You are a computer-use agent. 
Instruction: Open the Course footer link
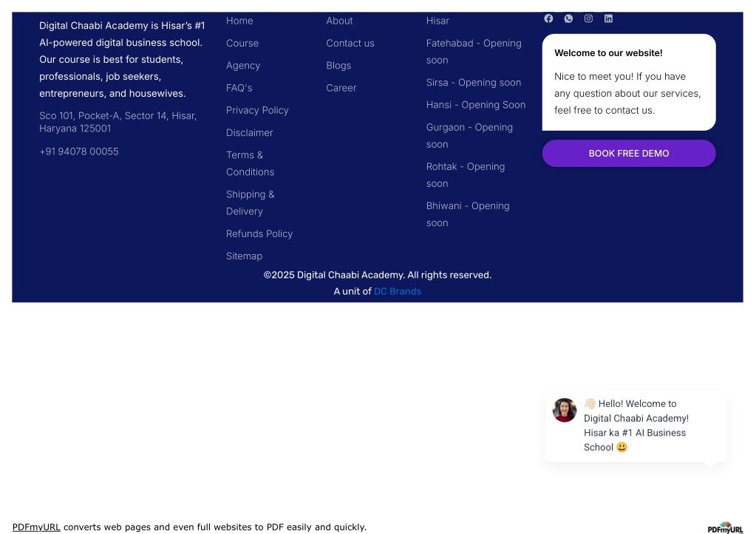tap(242, 43)
